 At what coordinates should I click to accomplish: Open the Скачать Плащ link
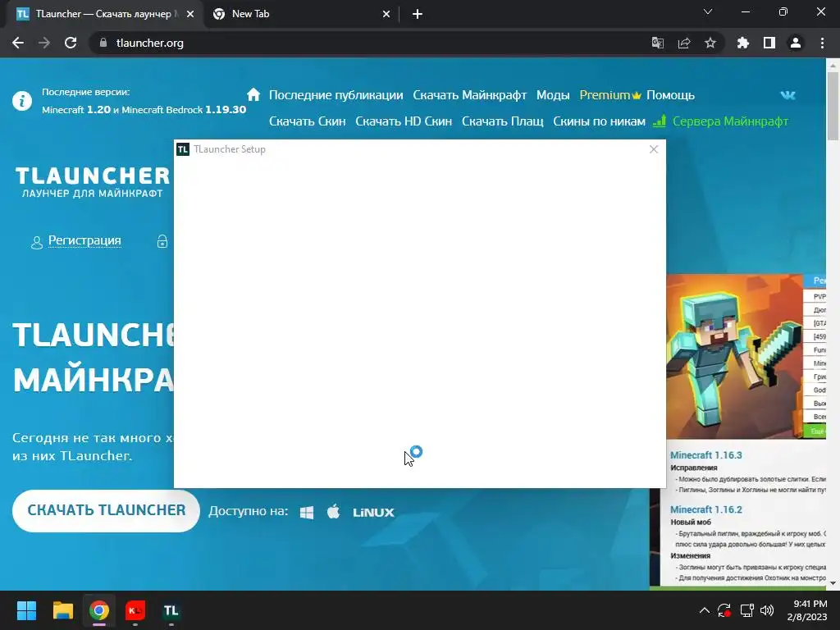click(503, 121)
